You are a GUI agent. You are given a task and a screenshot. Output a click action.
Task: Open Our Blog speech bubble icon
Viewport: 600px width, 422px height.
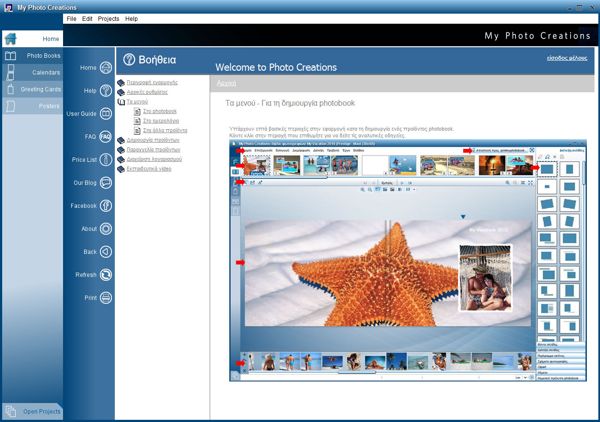pos(106,182)
